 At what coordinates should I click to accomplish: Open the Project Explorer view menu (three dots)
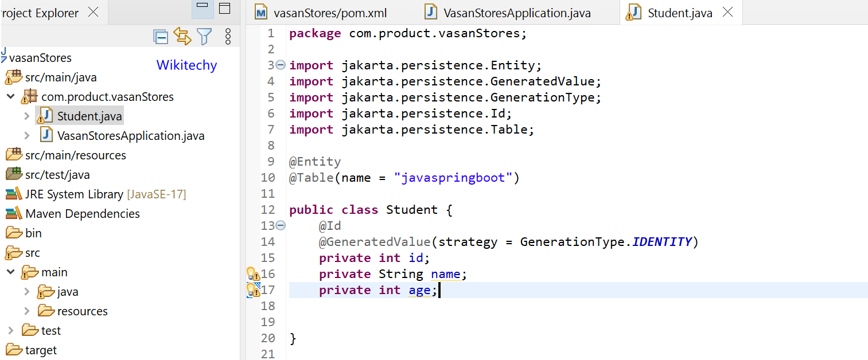[228, 36]
